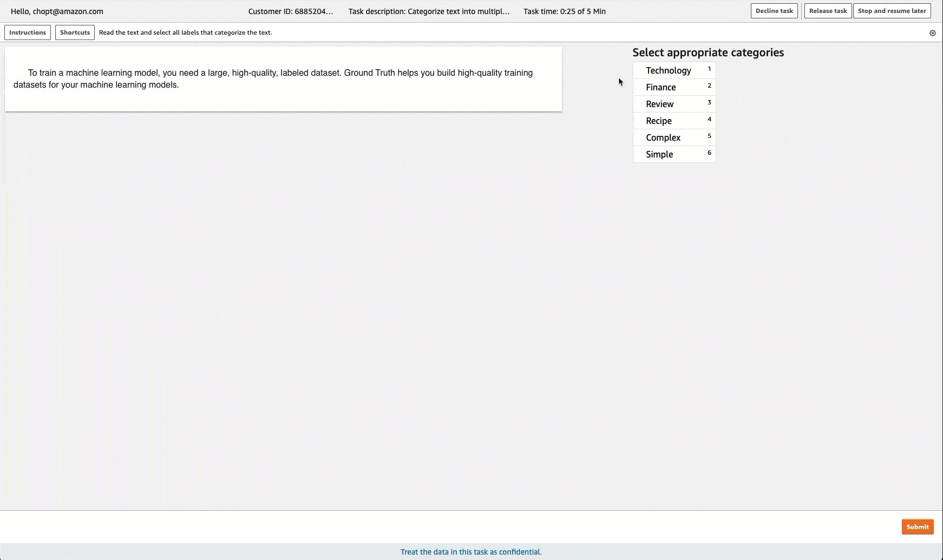Select the Finance category
The image size is (943, 560).
[x=661, y=87]
